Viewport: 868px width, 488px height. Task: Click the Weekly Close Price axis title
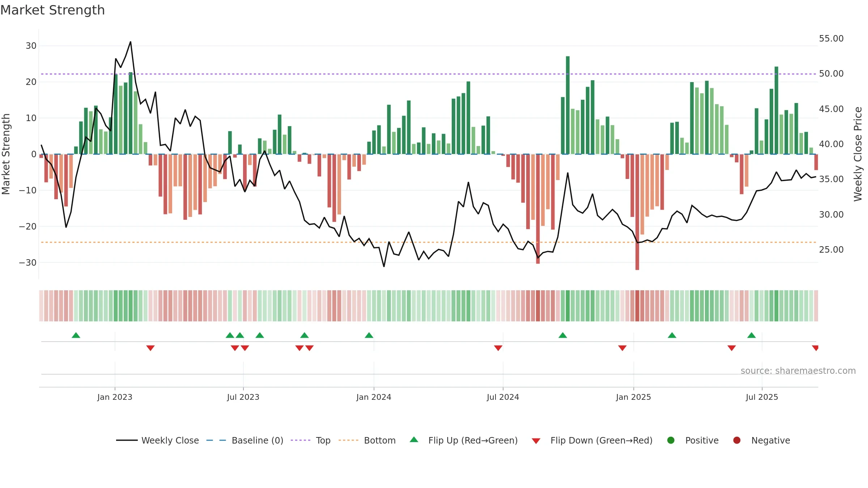coord(858,154)
